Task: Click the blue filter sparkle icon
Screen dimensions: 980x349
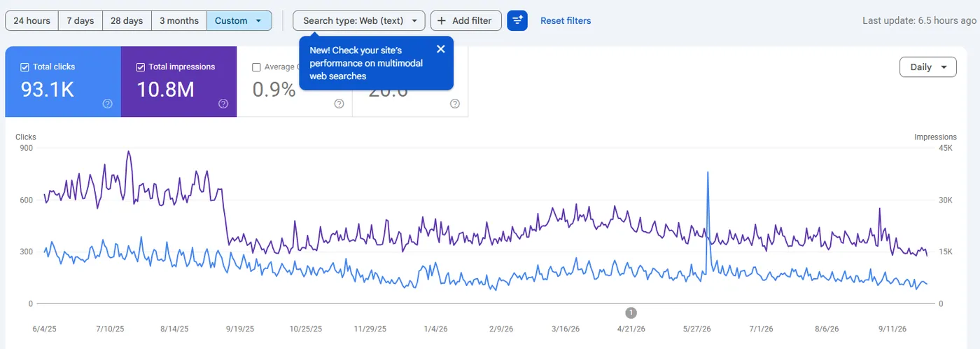Action: 517,20
